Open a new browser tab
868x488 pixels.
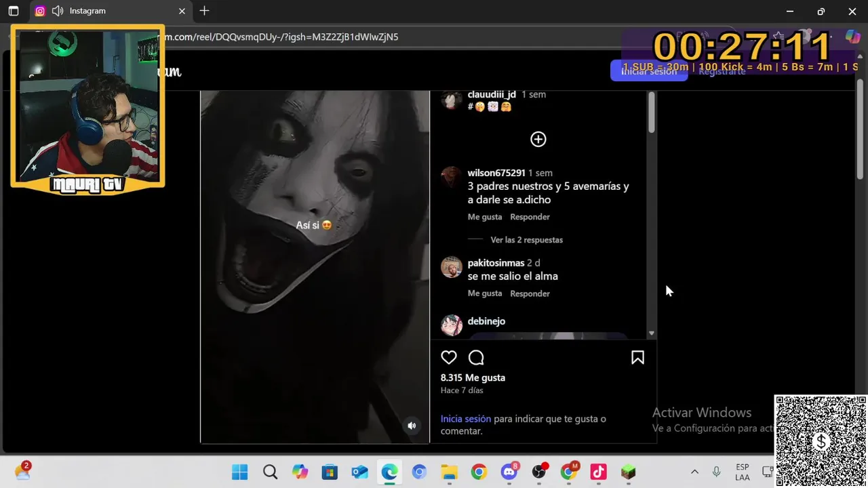click(x=204, y=11)
